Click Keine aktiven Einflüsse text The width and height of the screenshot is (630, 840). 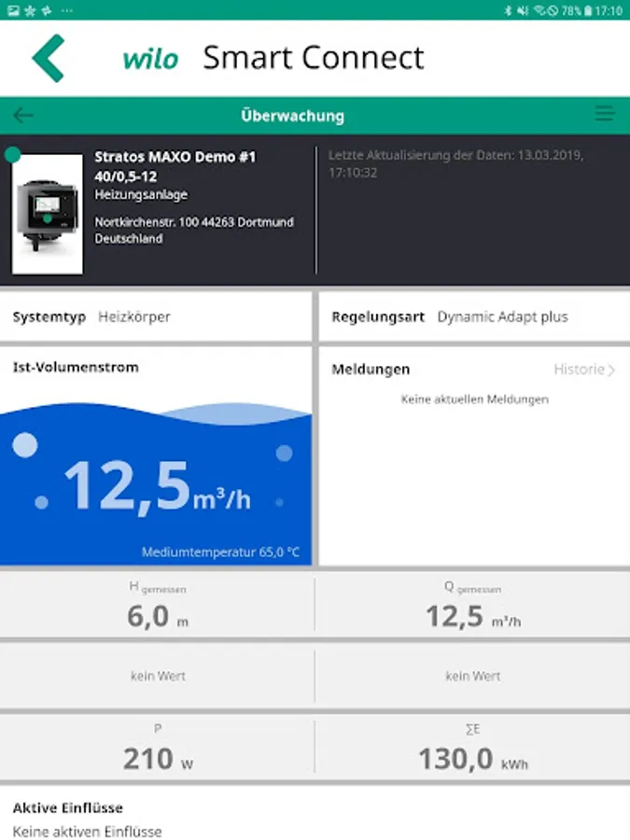point(87,832)
